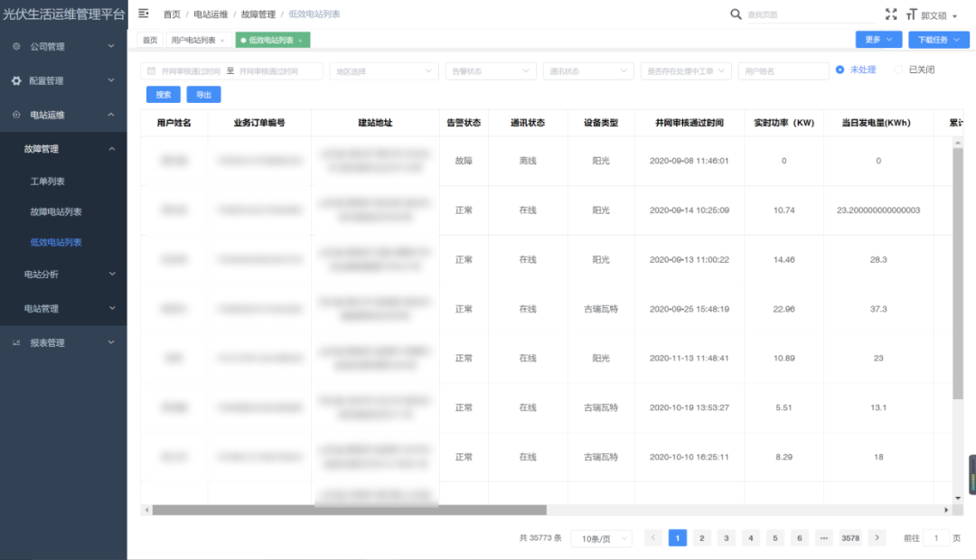Switch to the 首页 tab
The height and width of the screenshot is (560, 976).
pyautogui.click(x=150, y=40)
